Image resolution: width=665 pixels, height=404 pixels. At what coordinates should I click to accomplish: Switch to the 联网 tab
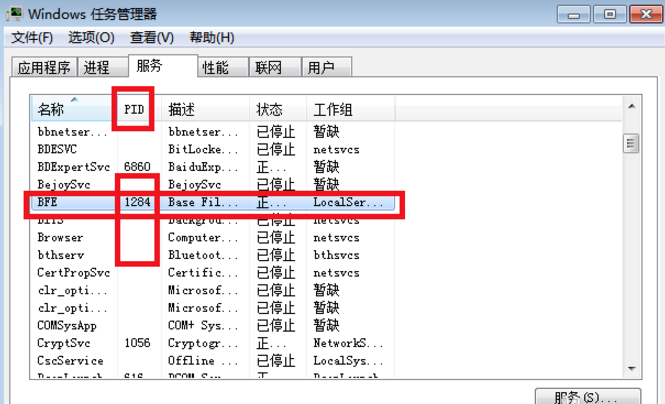275,67
